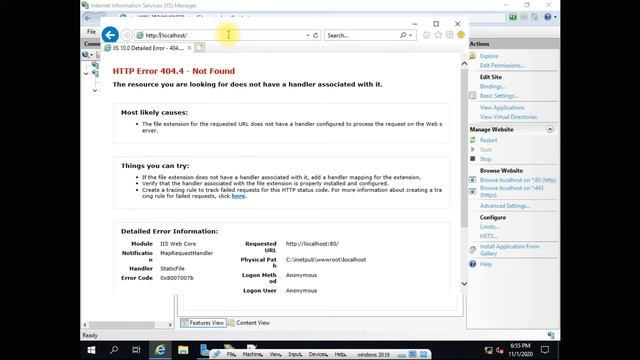Image resolution: width=640 pixels, height=360 pixels.
Task: Open the VirtualBox Input menu
Action: pyautogui.click(x=295, y=354)
